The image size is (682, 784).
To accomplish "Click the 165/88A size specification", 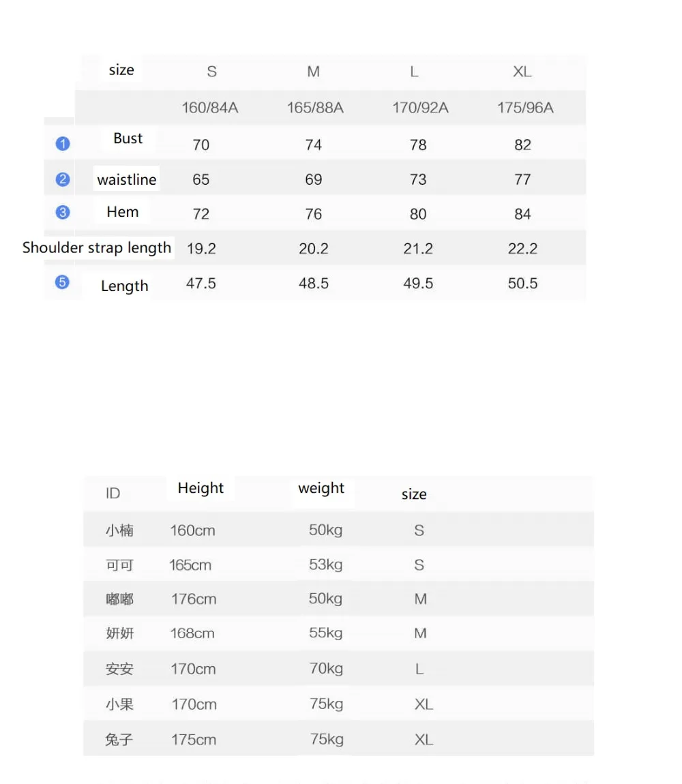I will point(315,108).
